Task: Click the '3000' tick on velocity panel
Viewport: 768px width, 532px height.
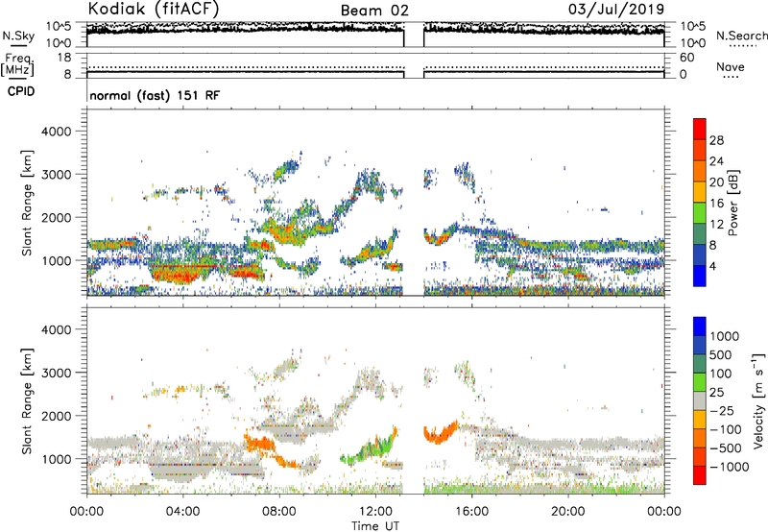Action: click(57, 373)
